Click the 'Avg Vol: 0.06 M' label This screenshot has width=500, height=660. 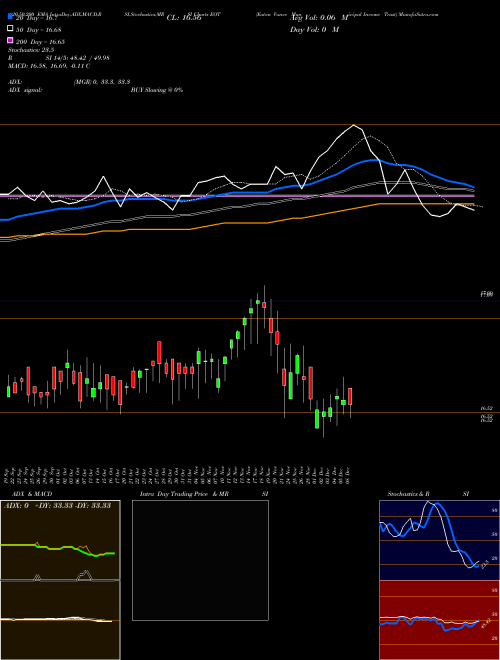[319, 18]
